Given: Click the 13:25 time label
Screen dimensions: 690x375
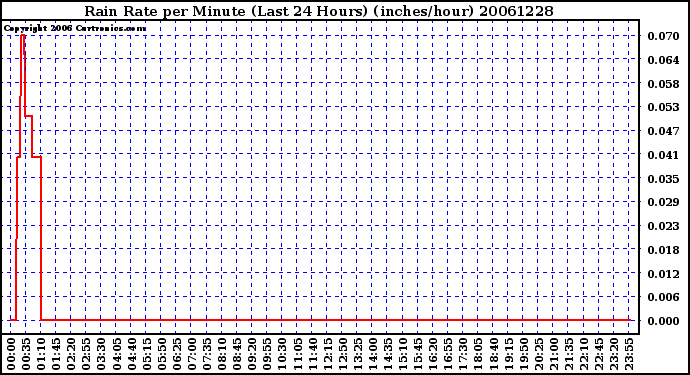Looking at the screenshot, I should point(358,354).
